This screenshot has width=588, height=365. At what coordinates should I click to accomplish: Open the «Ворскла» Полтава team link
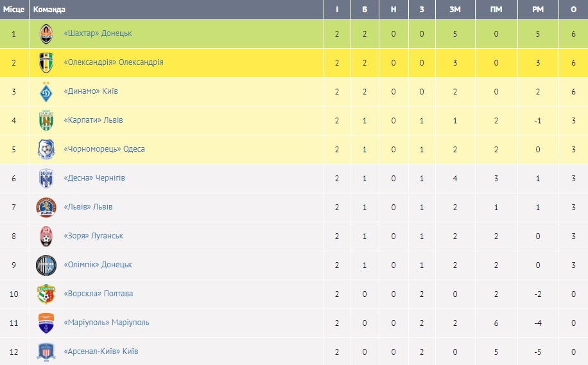[98, 294]
